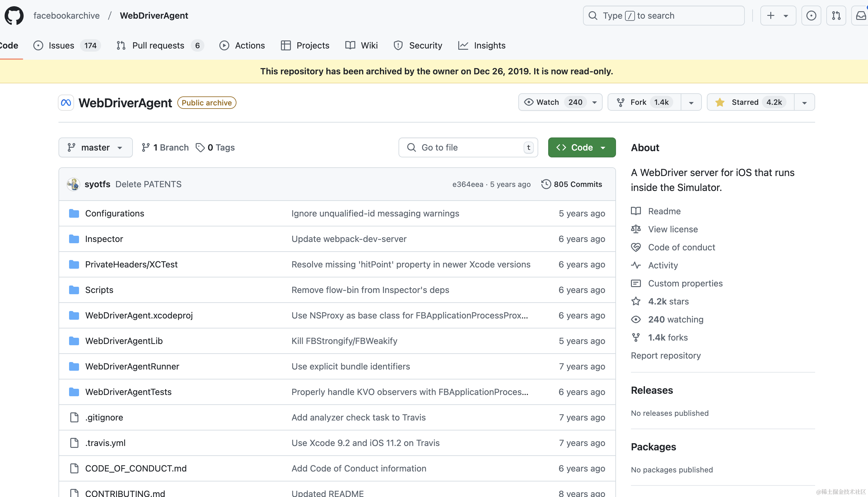Toggle the Starred button
This screenshot has height=497, width=868.
pos(750,102)
